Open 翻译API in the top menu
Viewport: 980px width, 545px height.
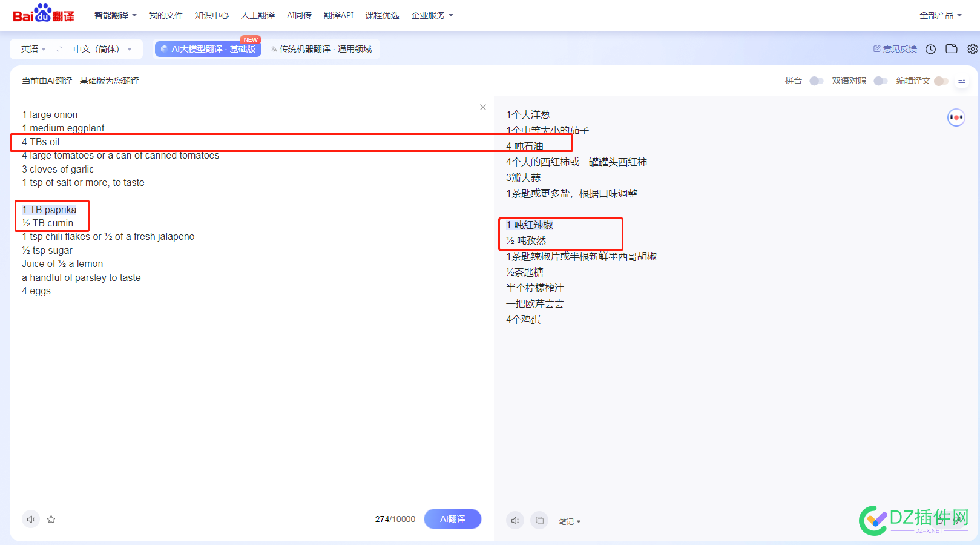pyautogui.click(x=338, y=15)
